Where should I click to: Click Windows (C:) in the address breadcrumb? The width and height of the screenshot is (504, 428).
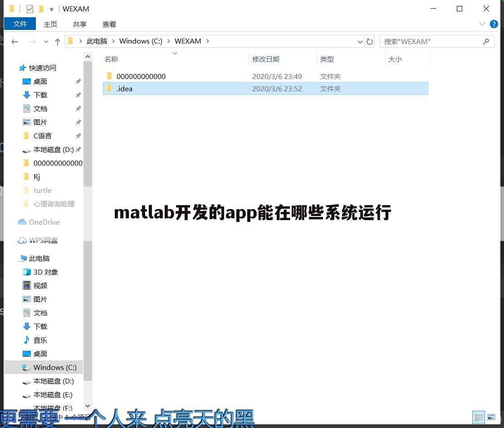(x=141, y=41)
